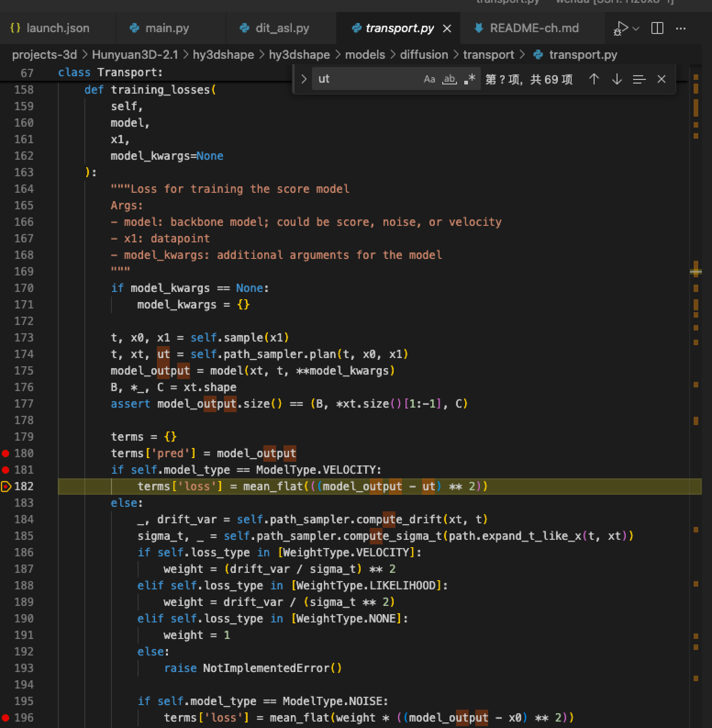Split the editor to the right

coord(657,28)
